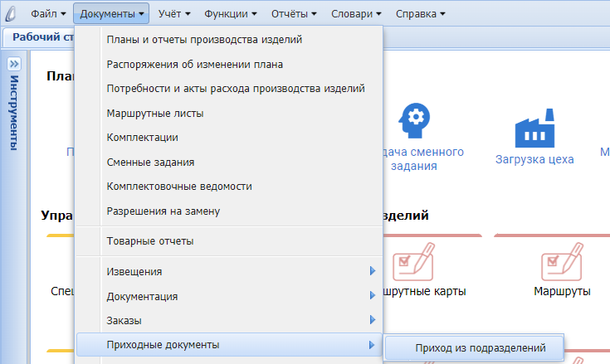610x364 pixels.
Task: Select Планы и отчеты производства изделий
Action: tap(204, 39)
